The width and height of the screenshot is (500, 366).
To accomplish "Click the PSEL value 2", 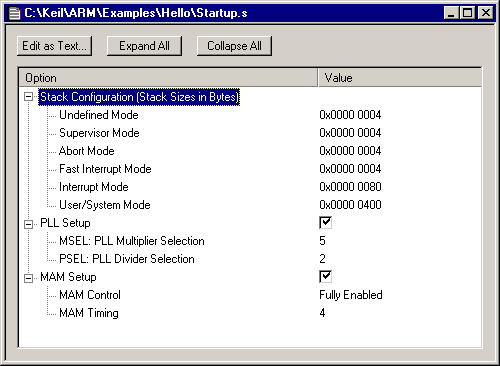I will 322,259.
